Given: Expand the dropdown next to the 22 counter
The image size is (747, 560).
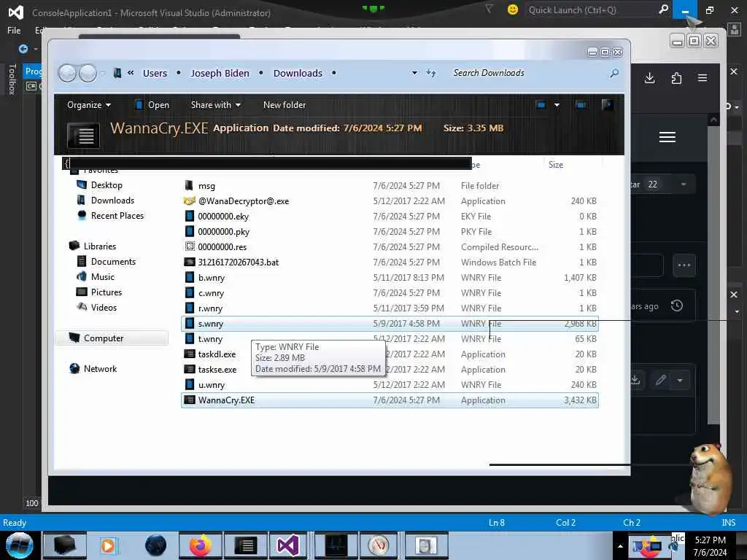Looking at the screenshot, I should click(684, 184).
